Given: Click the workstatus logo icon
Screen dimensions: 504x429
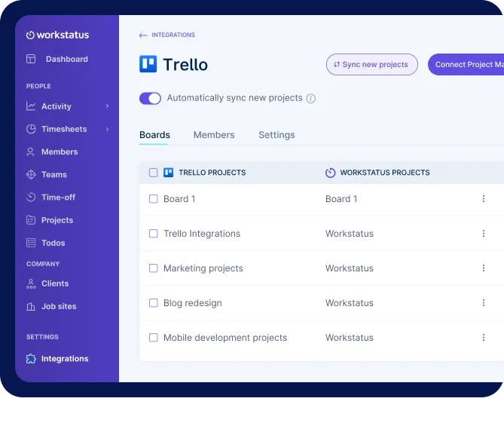Looking at the screenshot, I should pyautogui.click(x=30, y=35).
